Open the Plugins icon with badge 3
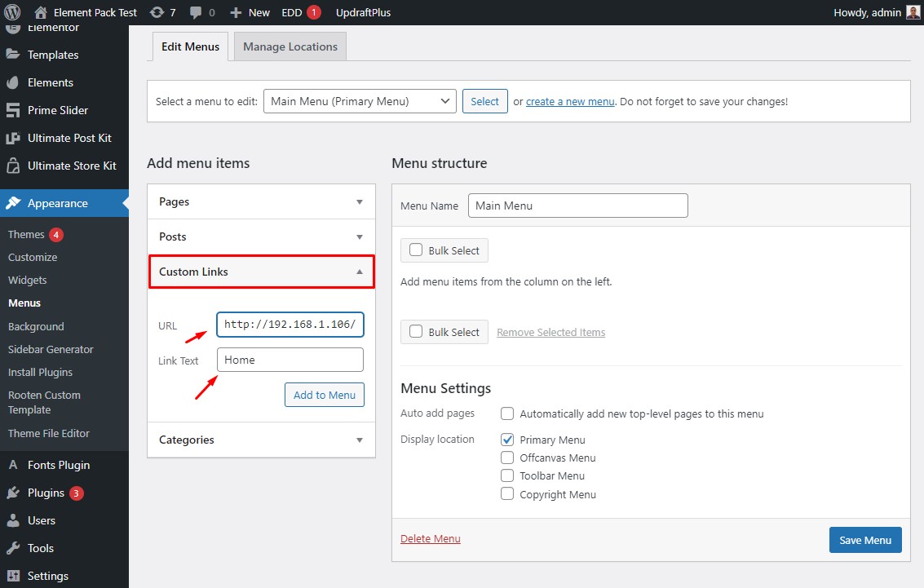The height and width of the screenshot is (588, 924). coord(14,493)
